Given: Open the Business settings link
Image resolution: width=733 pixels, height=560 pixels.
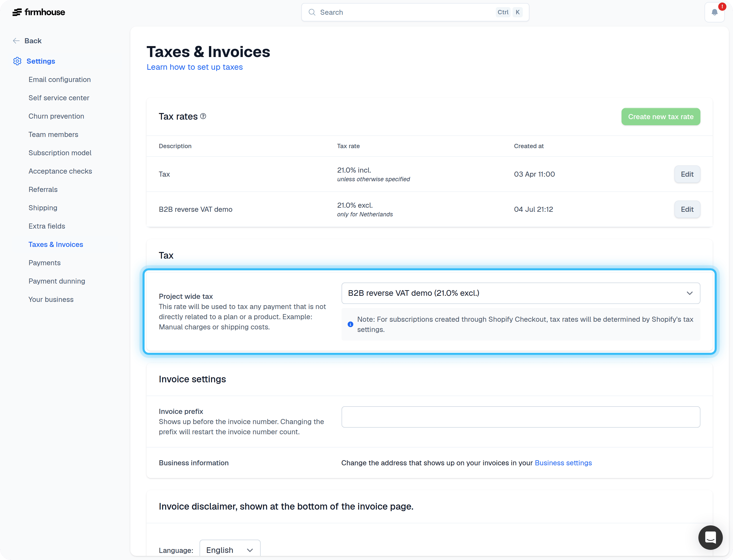Looking at the screenshot, I should tap(563, 463).
